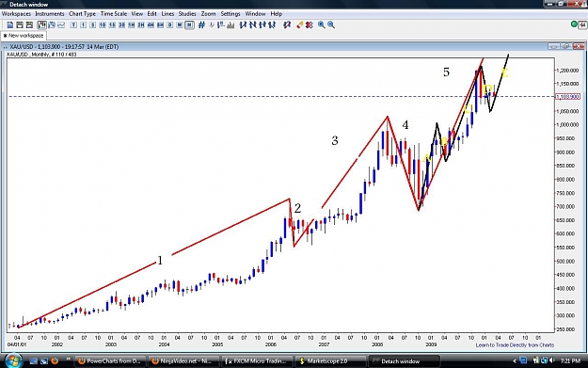Click the 1,200.000 price axis value
This screenshot has height=368, width=588.
567,71
